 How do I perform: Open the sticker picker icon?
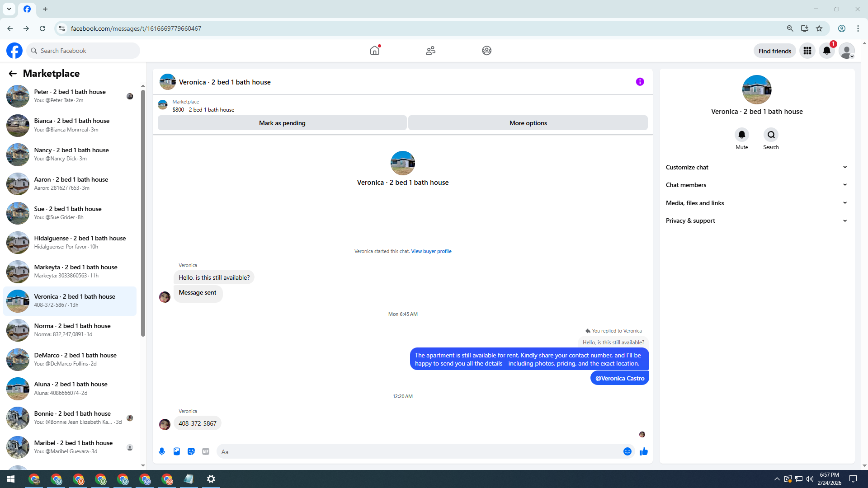coord(191,451)
